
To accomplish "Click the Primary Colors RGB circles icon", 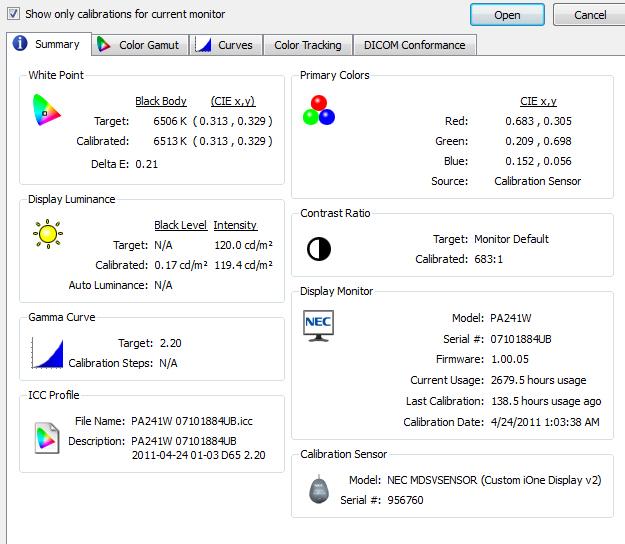I will 319,110.
